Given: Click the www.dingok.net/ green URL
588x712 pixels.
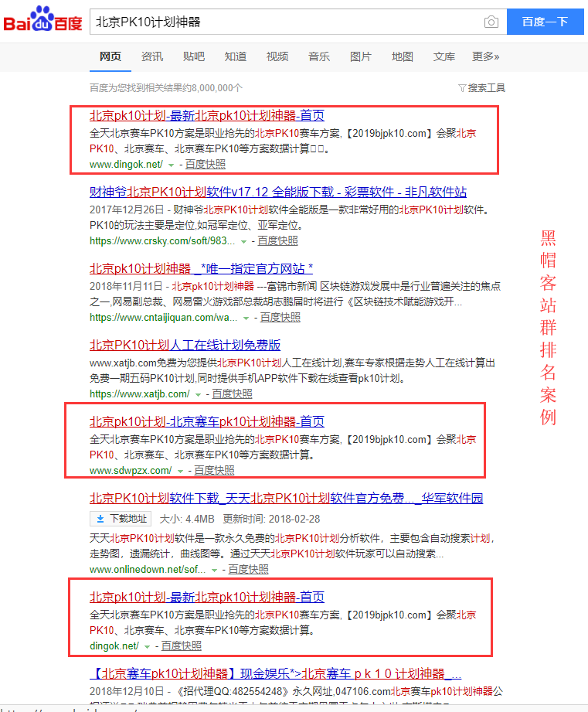Looking at the screenshot, I should pyautogui.click(x=126, y=165).
